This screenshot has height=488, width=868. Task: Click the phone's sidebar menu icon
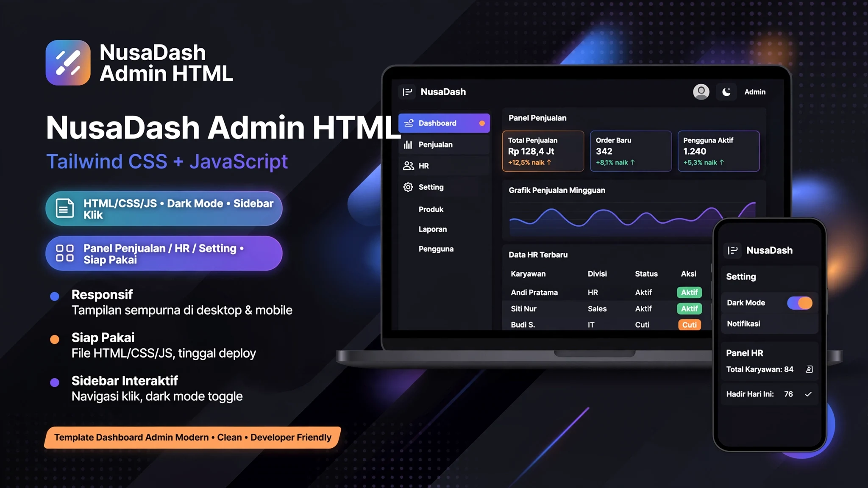733,250
